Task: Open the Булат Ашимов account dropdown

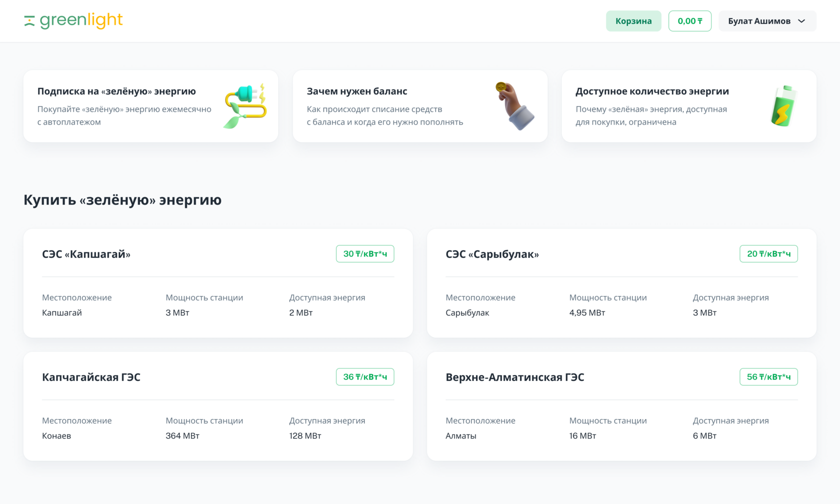Action: (x=759, y=21)
